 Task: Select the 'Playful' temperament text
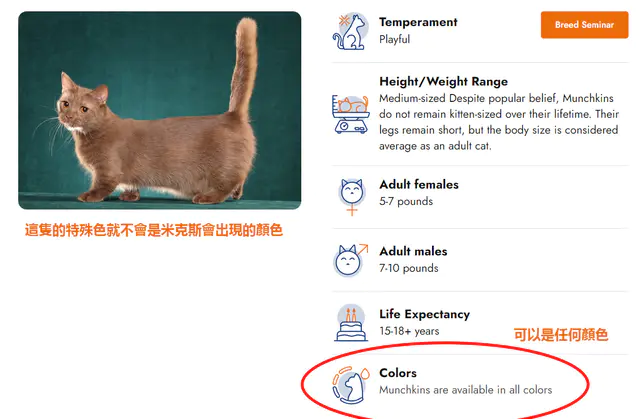tap(394, 40)
